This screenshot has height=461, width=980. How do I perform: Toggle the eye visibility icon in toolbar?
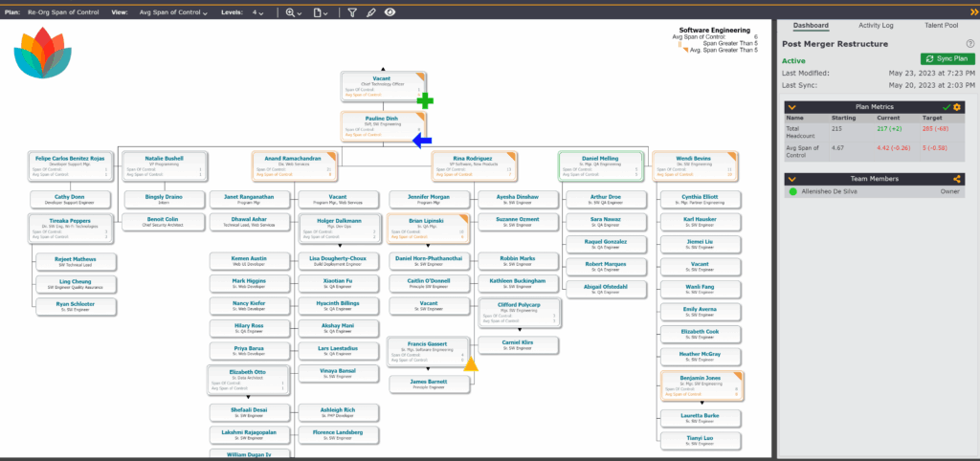coord(390,12)
